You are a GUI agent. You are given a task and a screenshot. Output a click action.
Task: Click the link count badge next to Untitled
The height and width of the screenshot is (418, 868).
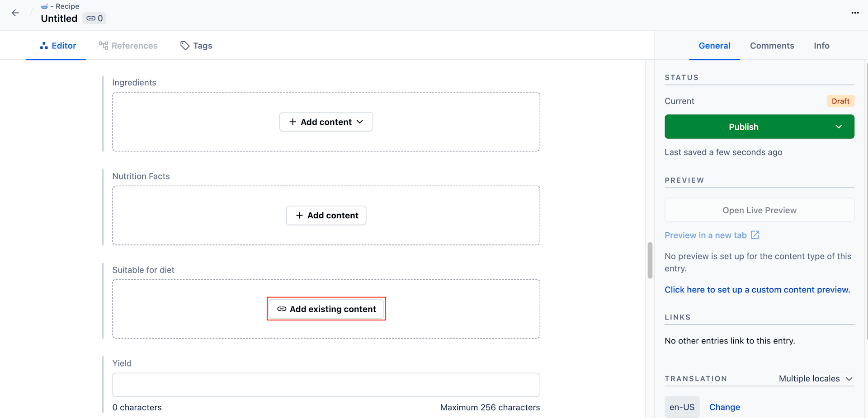tap(94, 19)
